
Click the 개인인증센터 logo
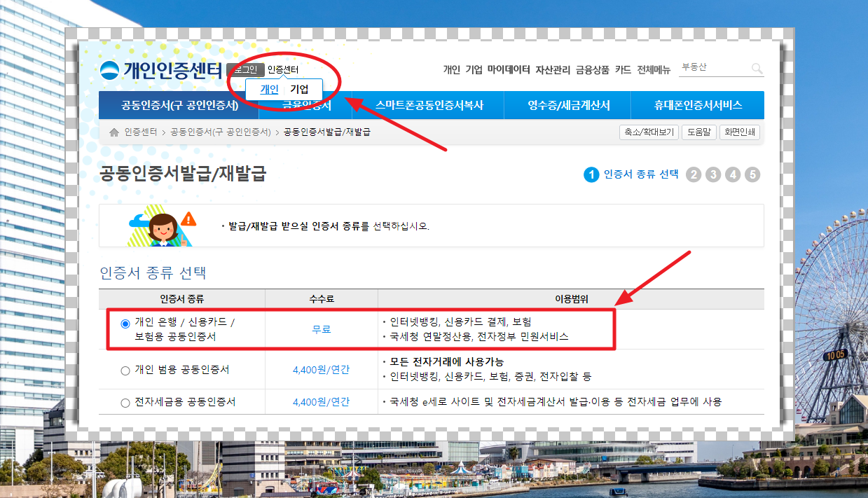(x=160, y=70)
